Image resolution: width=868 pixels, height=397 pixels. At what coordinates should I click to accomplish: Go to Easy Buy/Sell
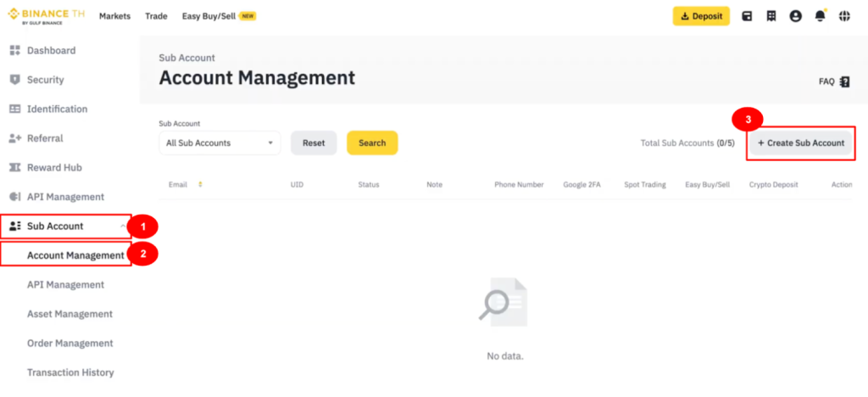pos(209,16)
